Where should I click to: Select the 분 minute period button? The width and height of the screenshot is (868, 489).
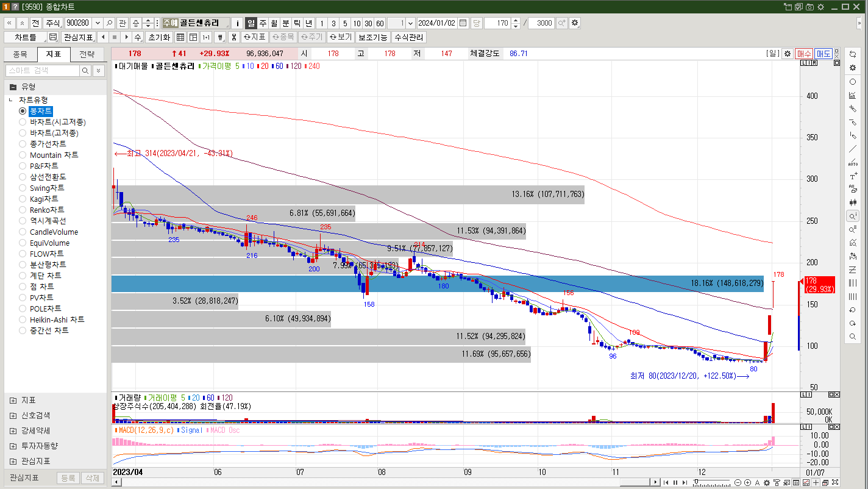[x=286, y=23]
